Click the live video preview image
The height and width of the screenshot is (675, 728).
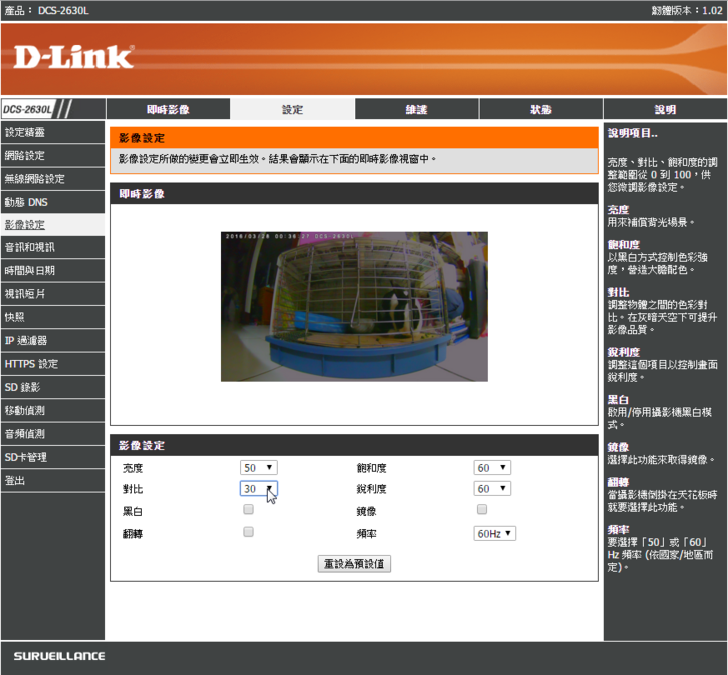354,306
